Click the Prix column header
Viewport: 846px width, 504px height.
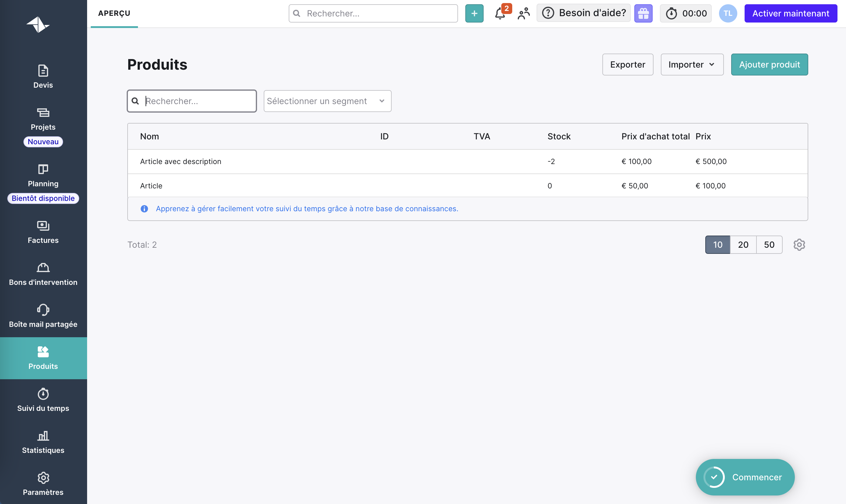703,136
